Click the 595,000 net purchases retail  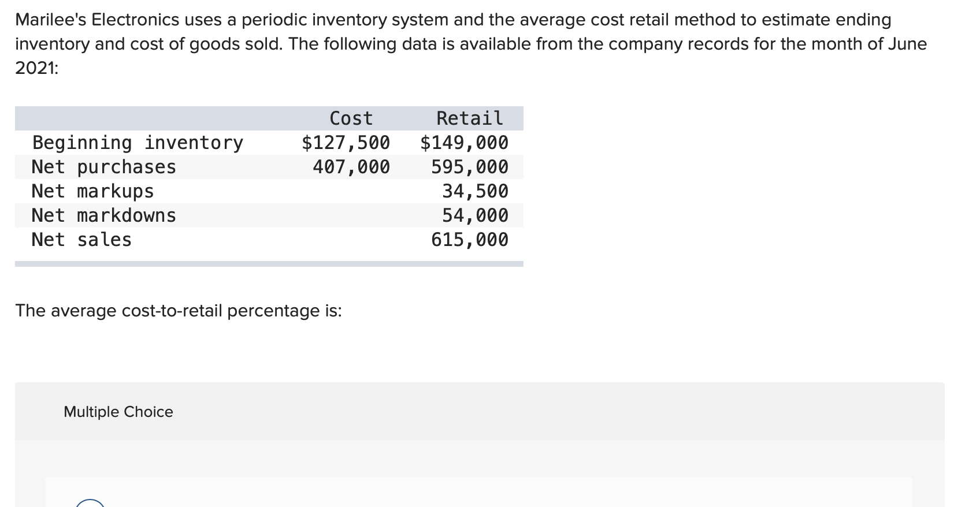(470, 167)
